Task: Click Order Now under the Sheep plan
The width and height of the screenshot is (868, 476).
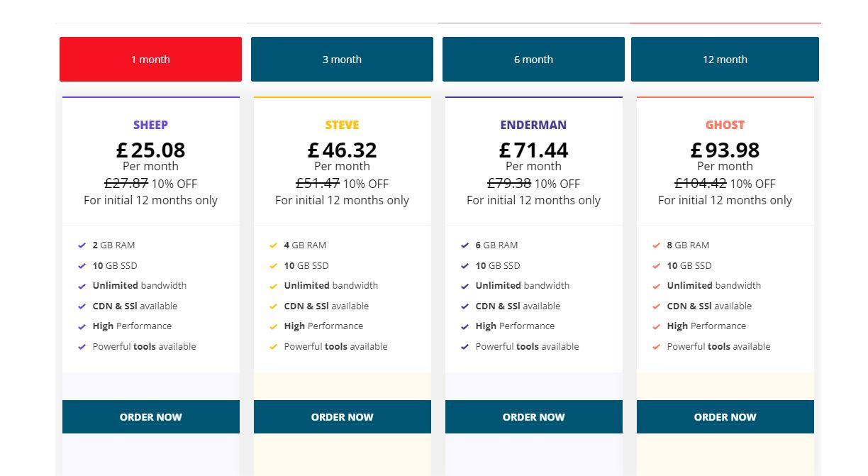Action: click(150, 416)
